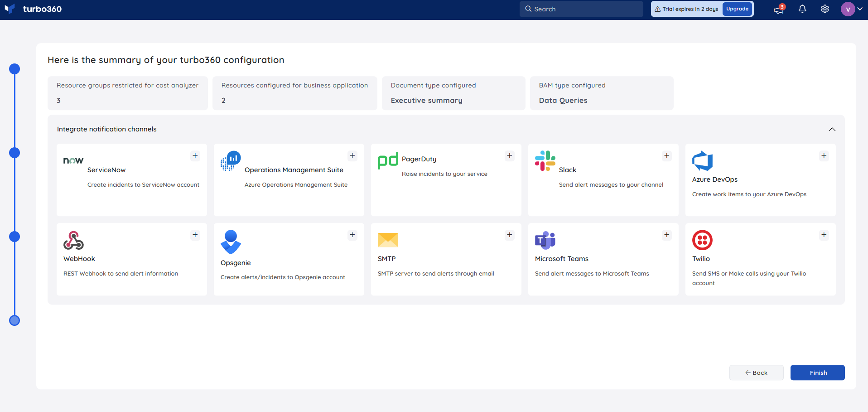Add the Azure DevOps channel with plus

click(x=824, y=155)
